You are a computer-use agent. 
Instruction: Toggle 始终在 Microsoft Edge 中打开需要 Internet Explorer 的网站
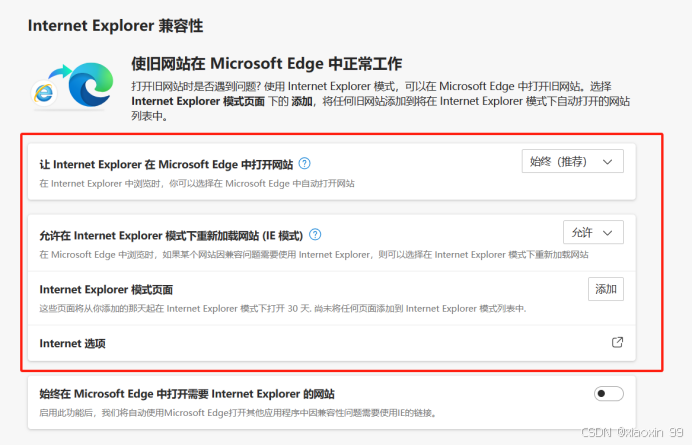point(609,394)
